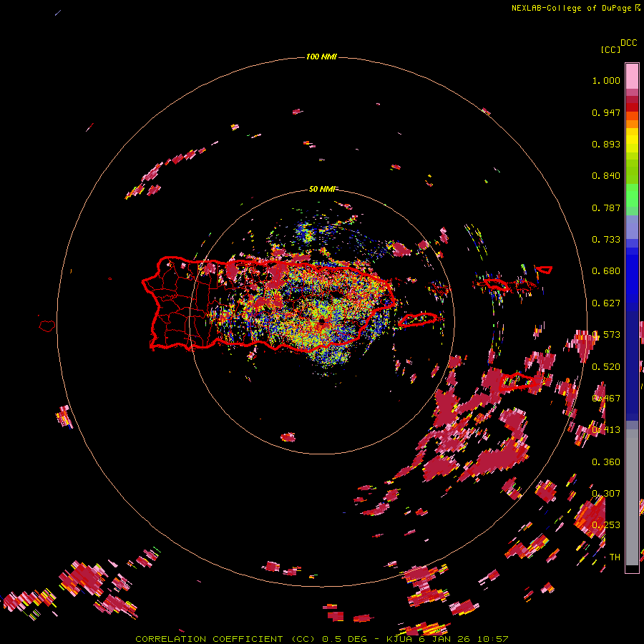The image size is (644, 644).
Task: Click the 10:57 timestamp in the caption
Action: coord(493,639)
